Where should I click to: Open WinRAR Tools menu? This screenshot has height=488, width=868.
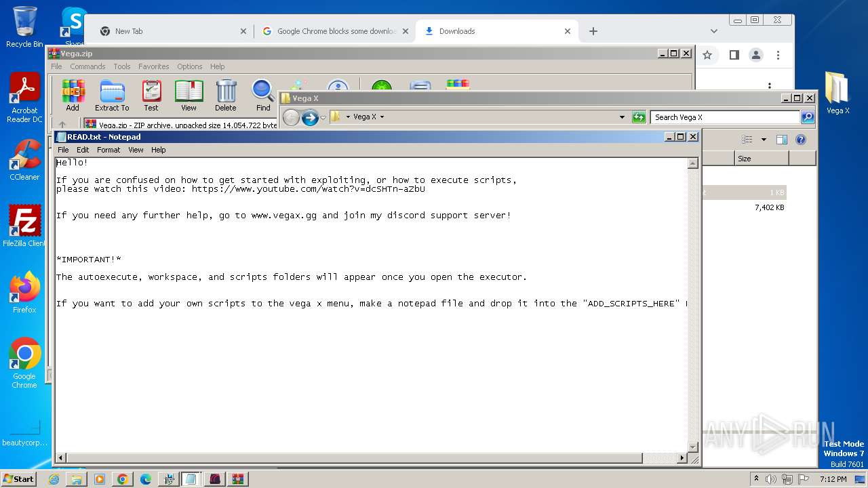[122, 66]
